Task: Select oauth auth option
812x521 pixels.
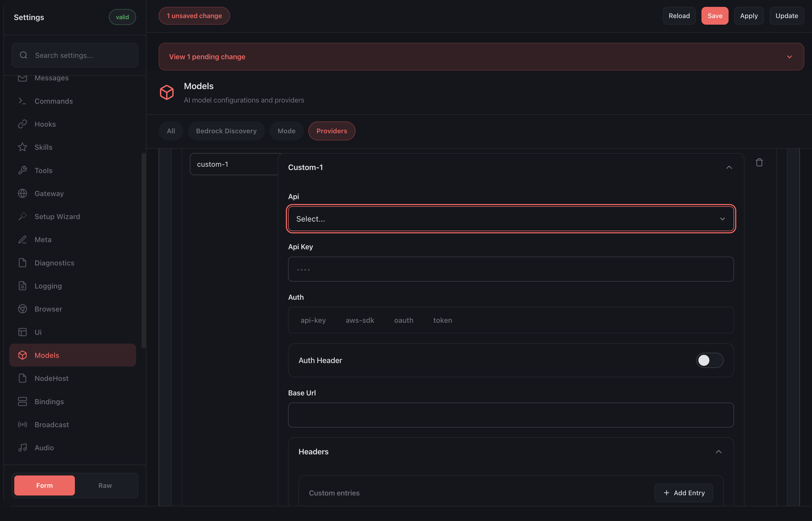Action: click(x=404, y=320)
